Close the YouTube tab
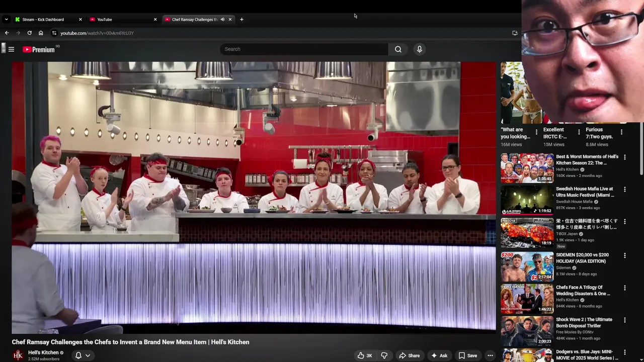 pyautogui.click(x=155, y=20)
